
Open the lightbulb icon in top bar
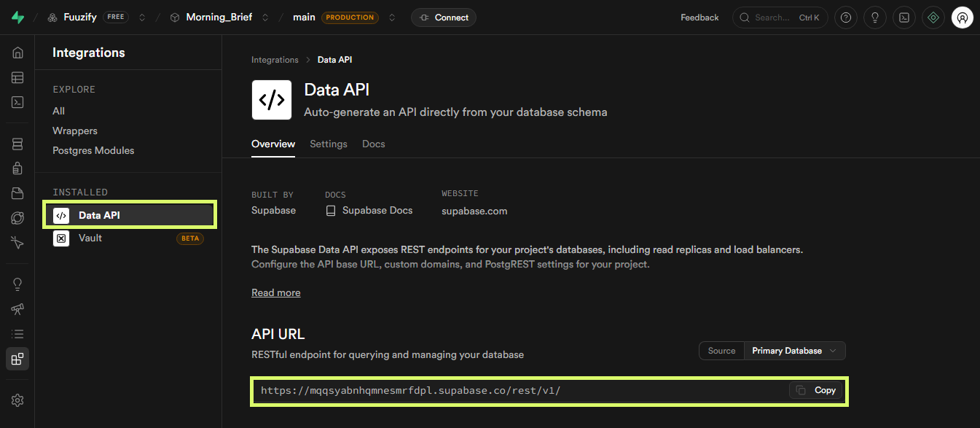click(x=875, y=17)
